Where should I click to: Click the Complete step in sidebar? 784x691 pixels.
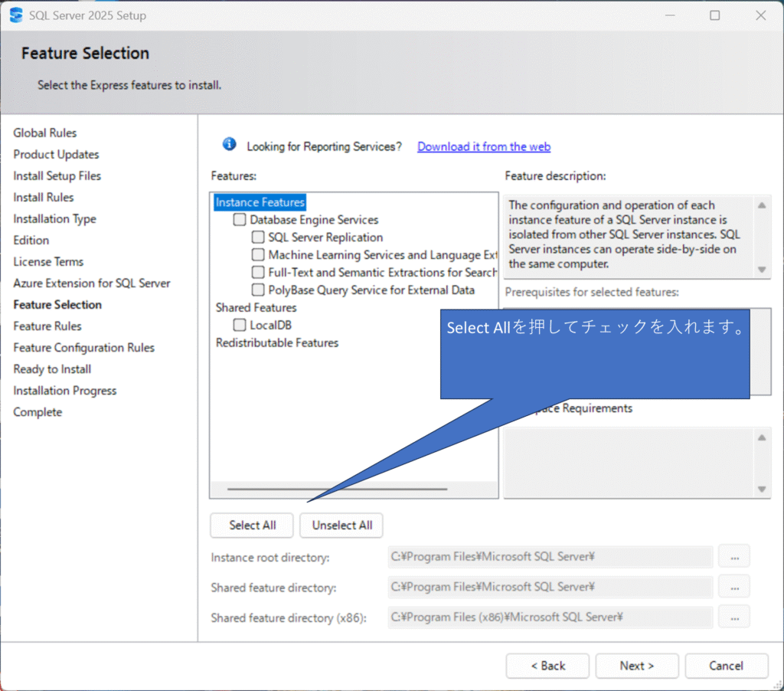click(38, 412)
